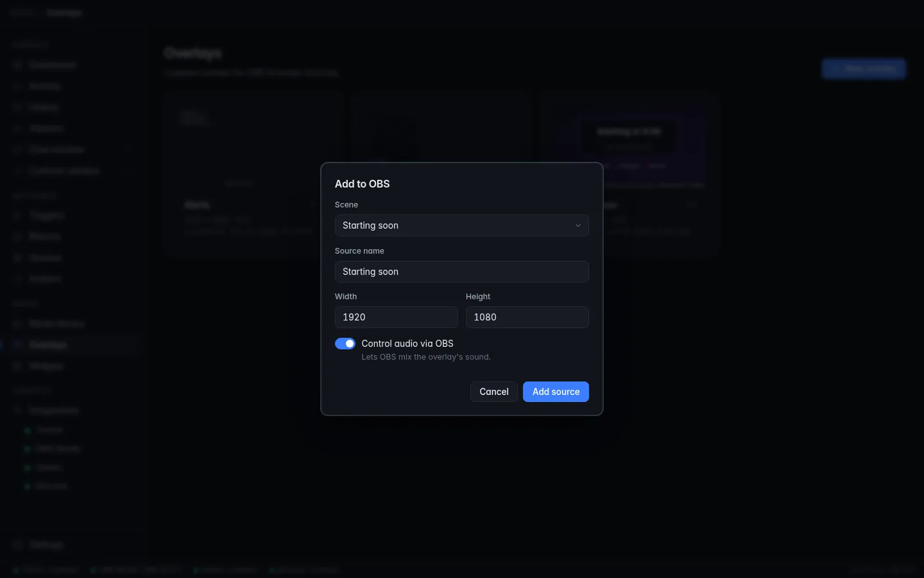Click into the Height field showing 1080
924x578 pixels.
(x=527, y=317)
